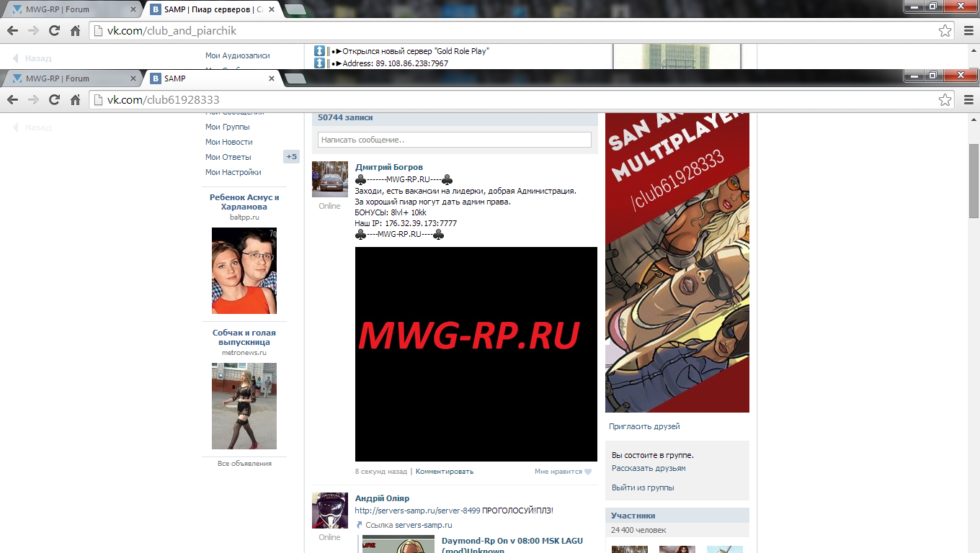Open Мои Аудиозаписи in back window
Image resolution: width=980 pixels, height=553 pixels.
pos(237,55)
